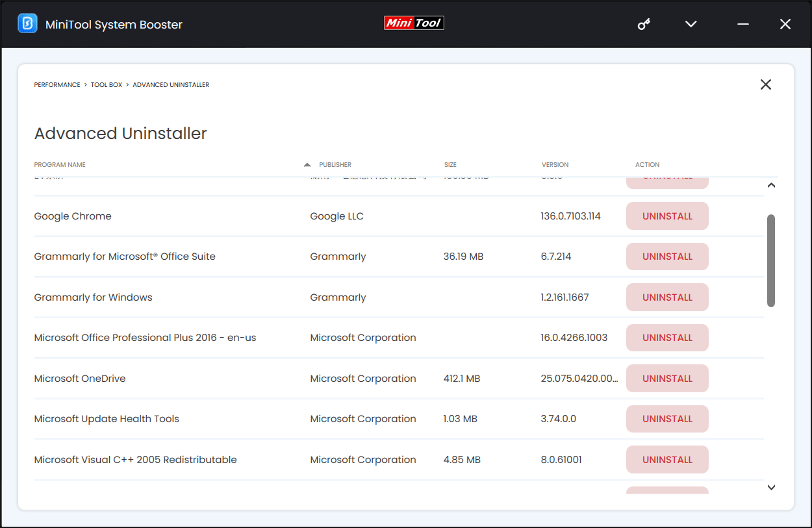Click the ACTION column header
The width and height of the screenshot is (812, 528).
click(x=647, y=165)
